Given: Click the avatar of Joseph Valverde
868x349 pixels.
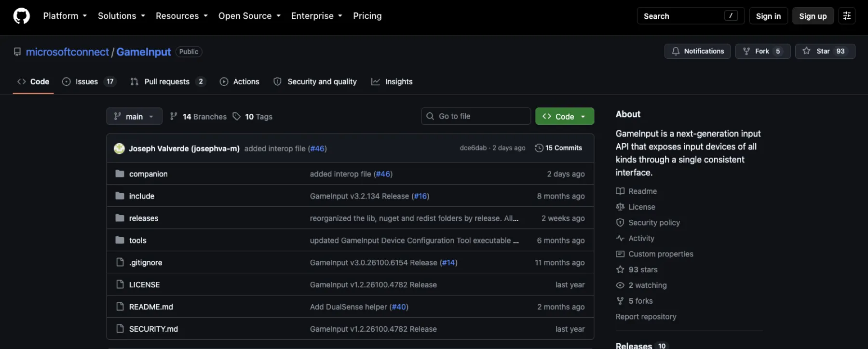Looking at the screenshot, I should click(119, 148).
